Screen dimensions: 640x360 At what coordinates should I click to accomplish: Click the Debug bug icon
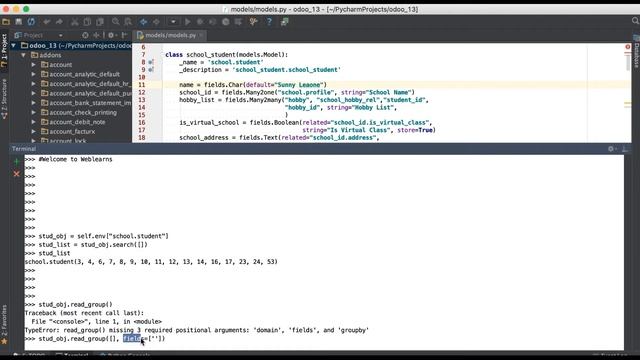(x=200, y=22)
